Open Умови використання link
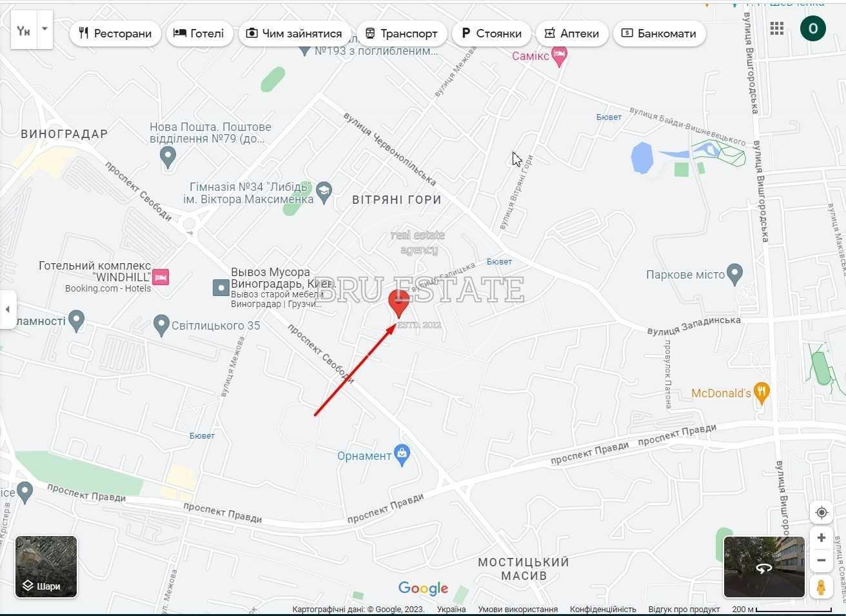 [518, 609]
